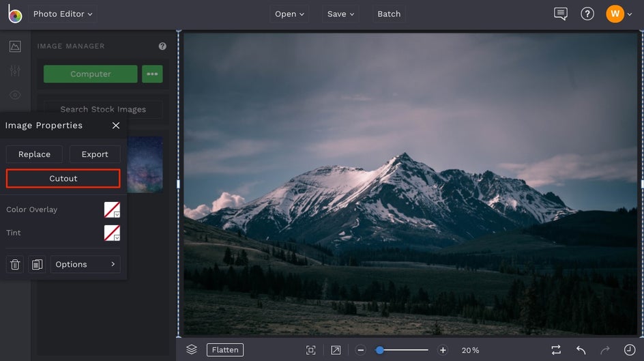Open the user account avatar W
The height and width of the screenshot is (361, 644).
point(615,14)
